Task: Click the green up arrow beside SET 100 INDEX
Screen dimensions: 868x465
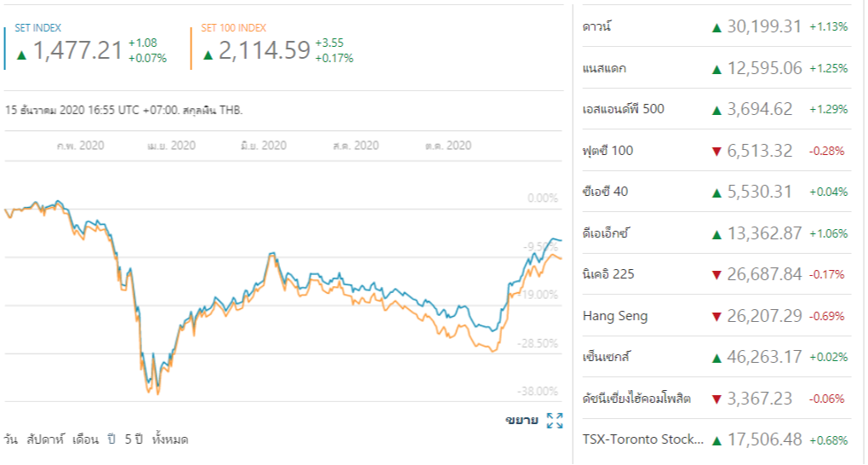Action: (x=208, y=55)
